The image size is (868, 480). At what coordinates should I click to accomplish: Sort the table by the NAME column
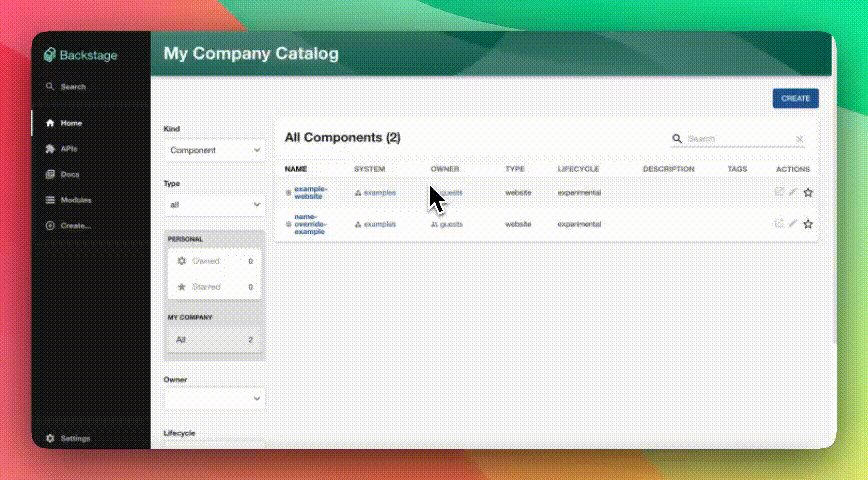click(295, 169)
